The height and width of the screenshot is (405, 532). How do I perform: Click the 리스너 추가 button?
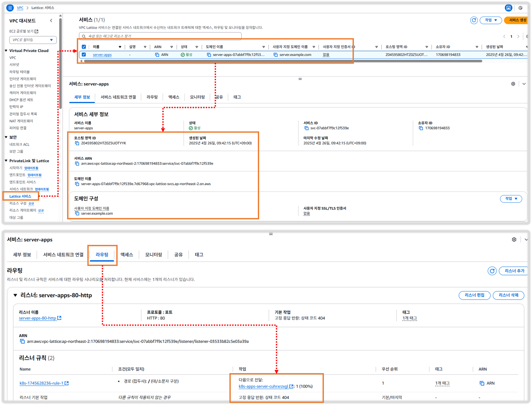(514, 271)
